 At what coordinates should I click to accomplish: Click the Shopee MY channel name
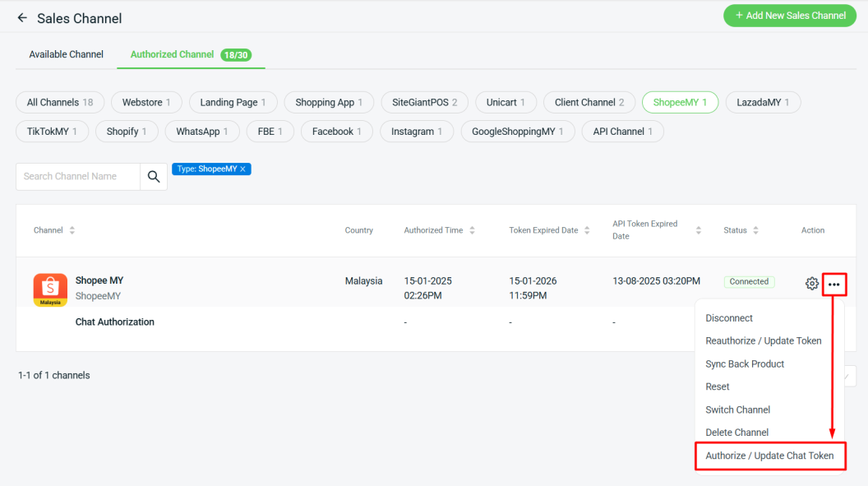99,280
